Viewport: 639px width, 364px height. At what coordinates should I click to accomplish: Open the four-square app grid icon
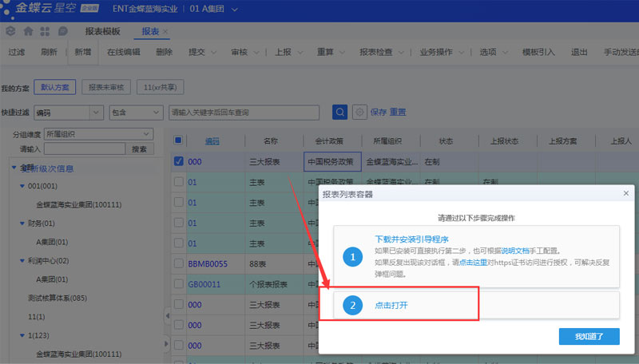point(46,31)
